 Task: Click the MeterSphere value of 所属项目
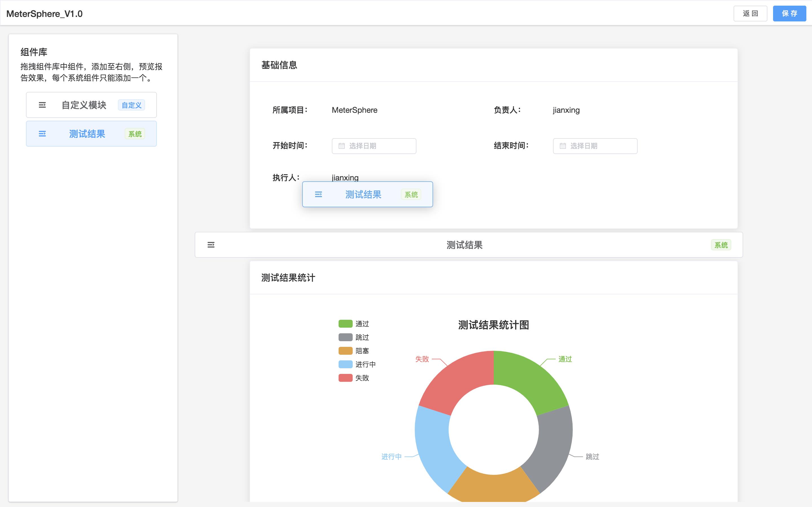355,110
